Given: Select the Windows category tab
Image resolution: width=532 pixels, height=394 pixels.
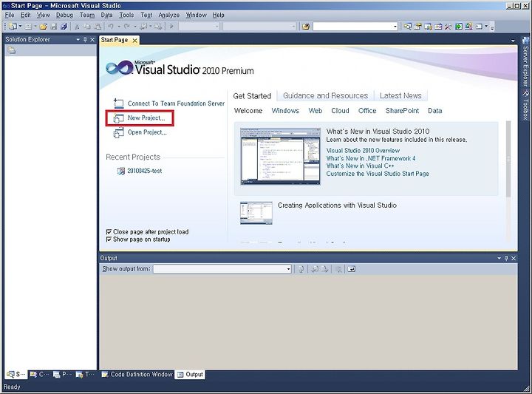Looking at the screenshot, I should (285, 111).
